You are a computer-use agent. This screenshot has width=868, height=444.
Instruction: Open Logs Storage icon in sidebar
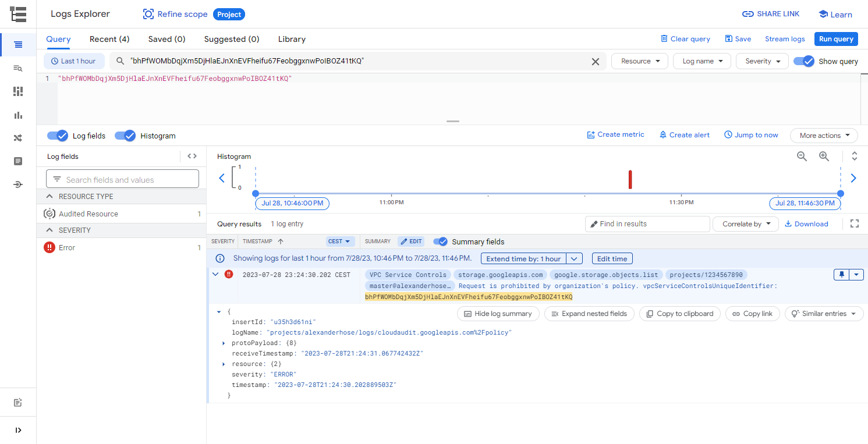(18, 161)
